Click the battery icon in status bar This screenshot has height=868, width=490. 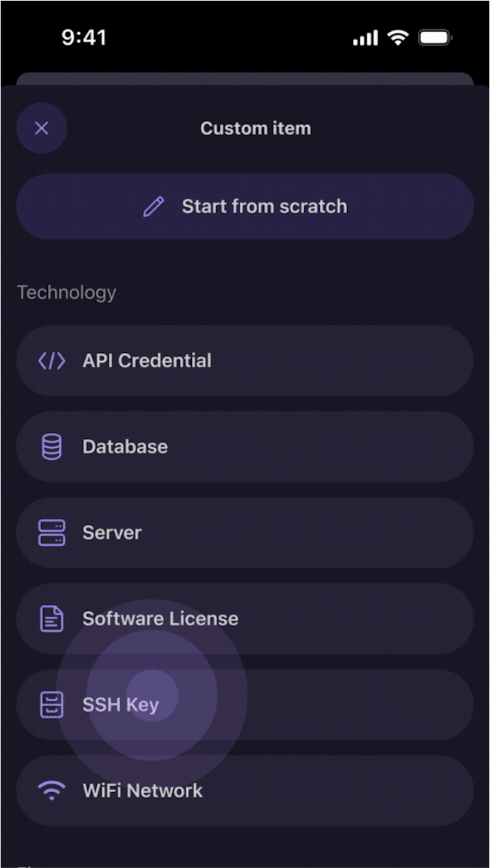(x=435, y=38)
